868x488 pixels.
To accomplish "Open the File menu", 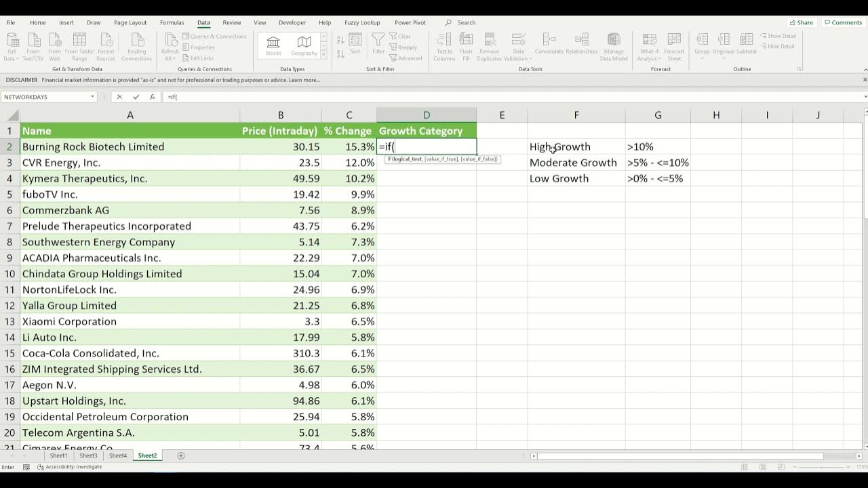I will [11, 22].
